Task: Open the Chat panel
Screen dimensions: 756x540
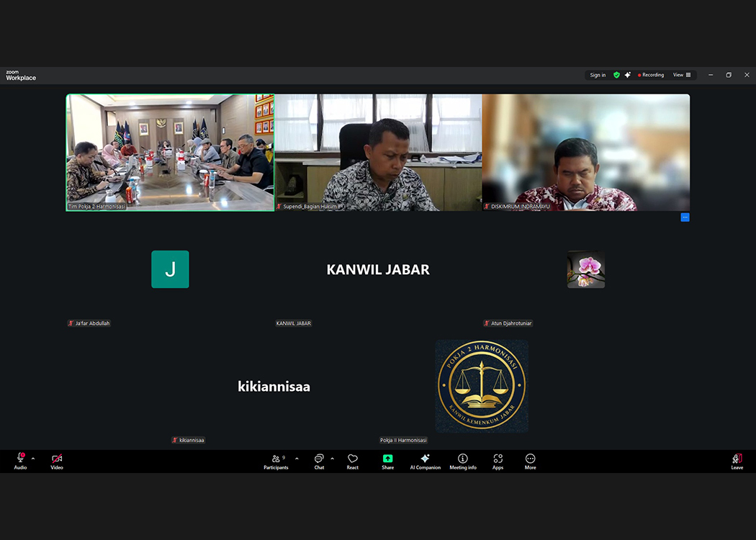Action: click(x=319, y=462)
